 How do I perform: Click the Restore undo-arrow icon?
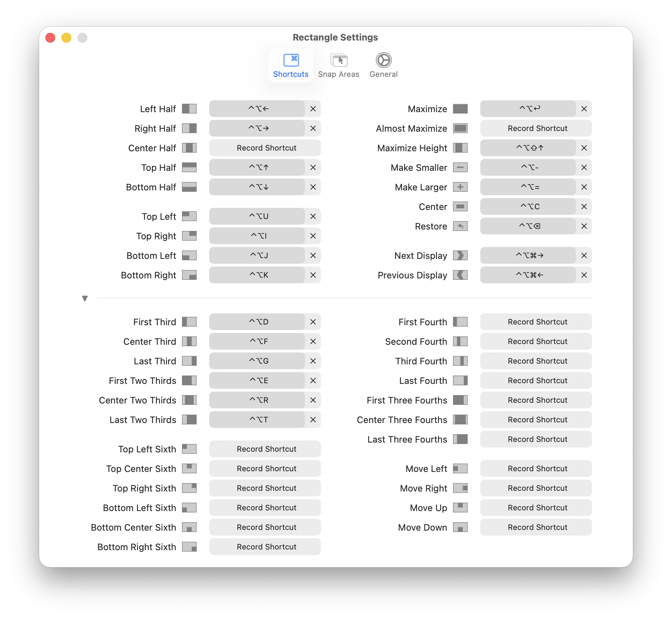460,226
